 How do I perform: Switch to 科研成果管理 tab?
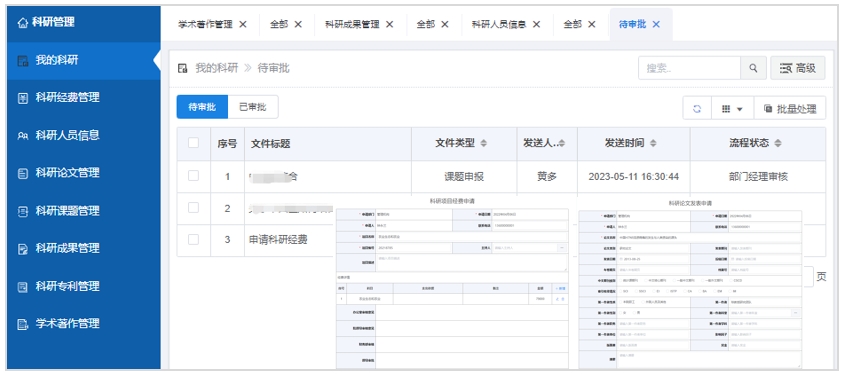coord(352,24)
